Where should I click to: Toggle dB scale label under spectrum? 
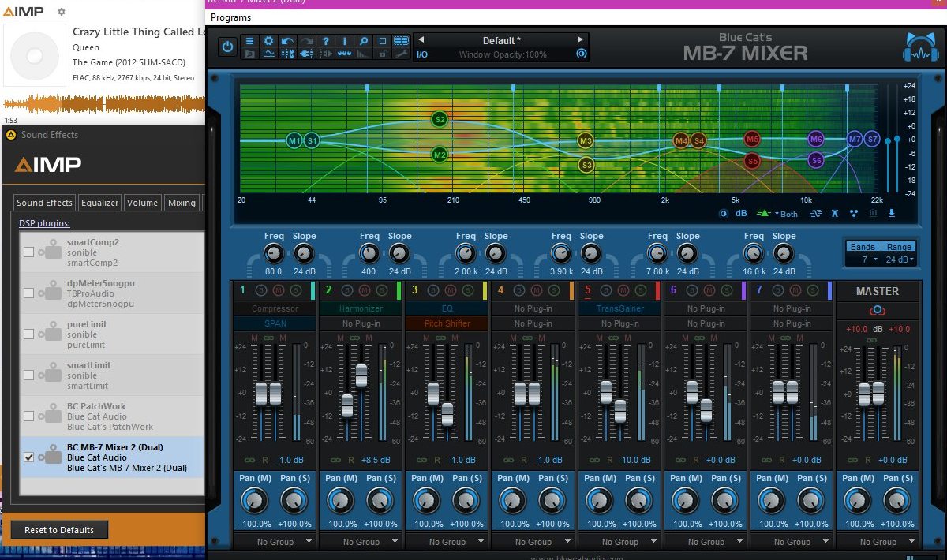741,213
